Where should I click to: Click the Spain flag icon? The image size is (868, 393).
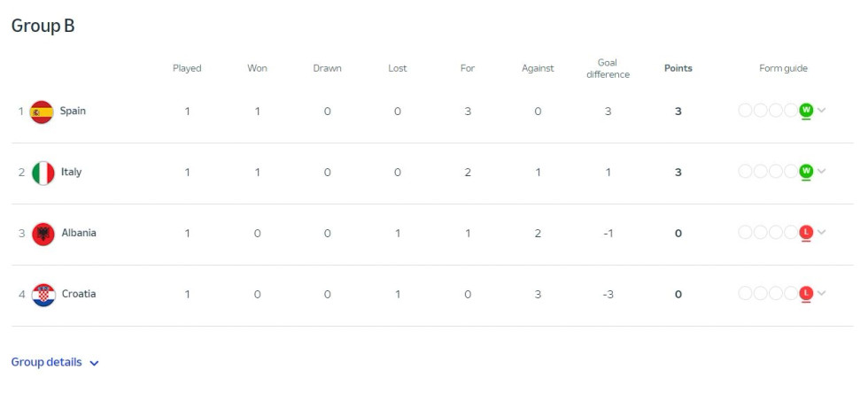coord(42,112)
